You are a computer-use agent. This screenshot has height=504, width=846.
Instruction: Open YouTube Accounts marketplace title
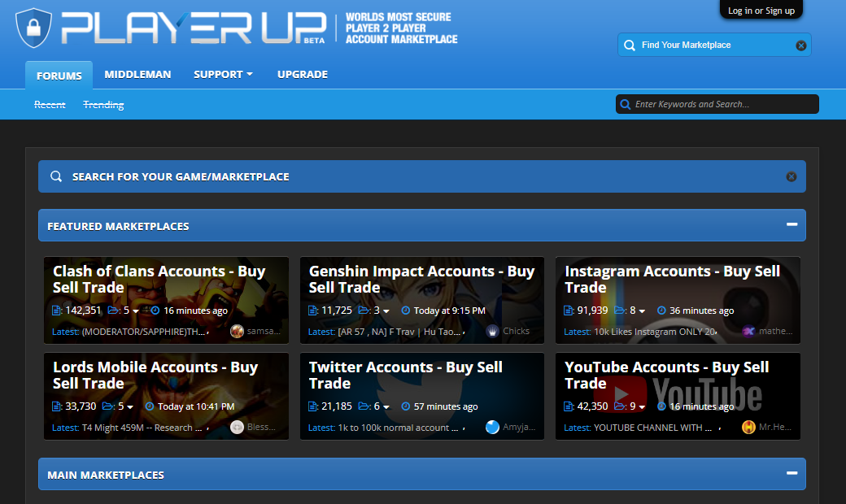point(666,376)
